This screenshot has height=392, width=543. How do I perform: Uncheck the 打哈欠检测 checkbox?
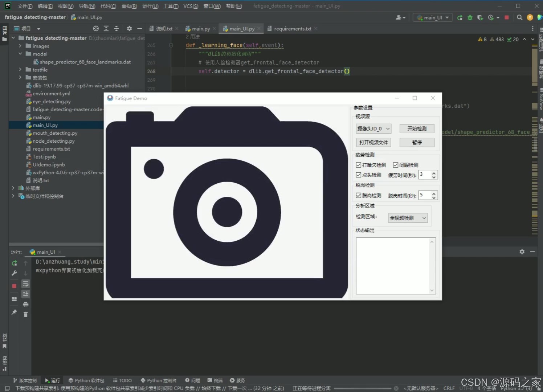pyautogui.click(x=359, y=165)
